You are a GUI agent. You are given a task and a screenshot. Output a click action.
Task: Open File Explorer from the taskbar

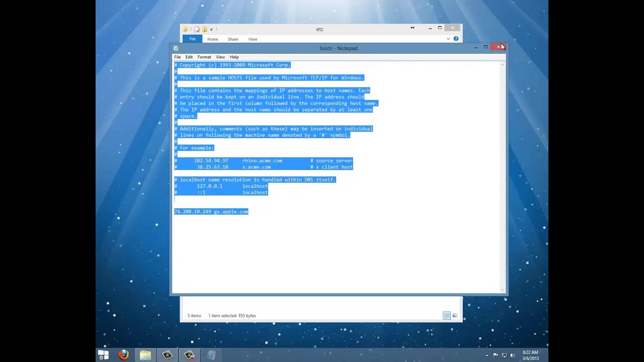[145, 355]
